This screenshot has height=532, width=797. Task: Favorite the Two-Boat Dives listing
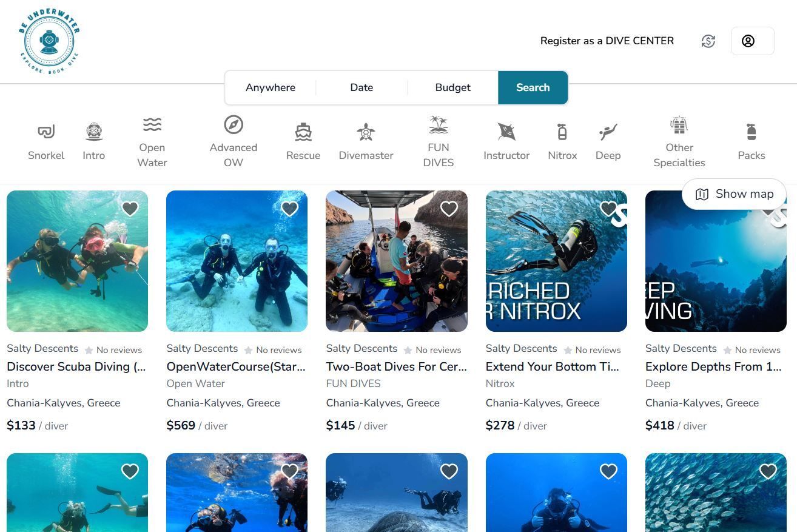[449, 208]
